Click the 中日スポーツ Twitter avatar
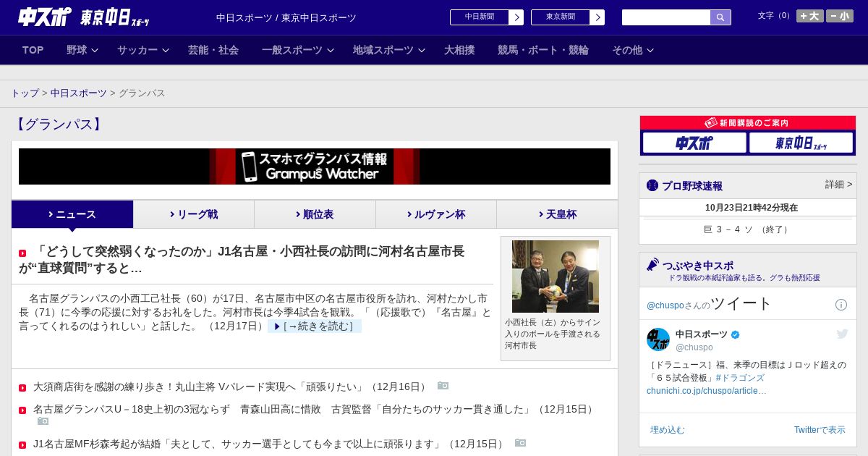This screenshot has width=868, height=456. point(658,339)
